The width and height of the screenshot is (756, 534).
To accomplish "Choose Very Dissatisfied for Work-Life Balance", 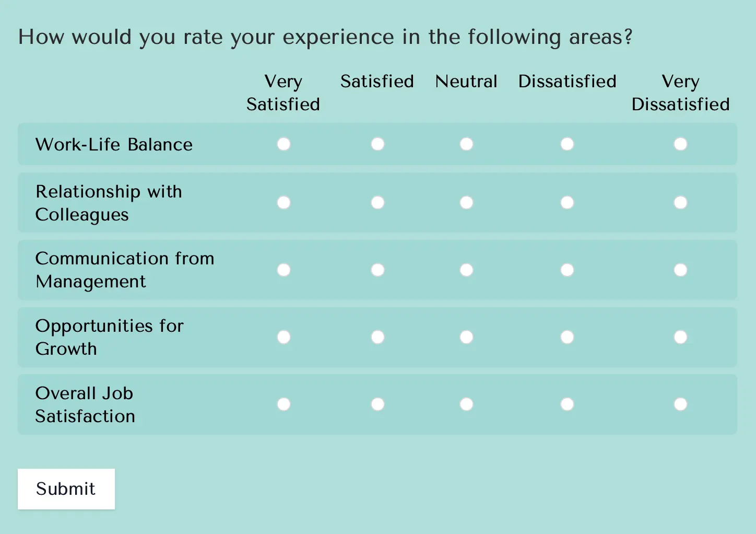I will pyautogui.click(x=680, y=144).
